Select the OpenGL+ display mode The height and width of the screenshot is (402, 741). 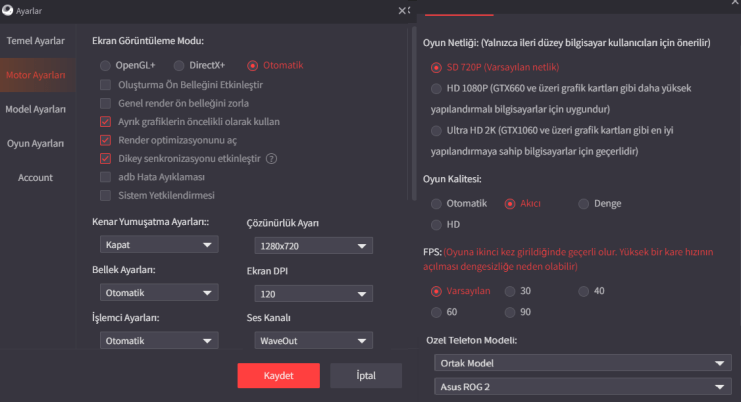(x=105, y=66)
